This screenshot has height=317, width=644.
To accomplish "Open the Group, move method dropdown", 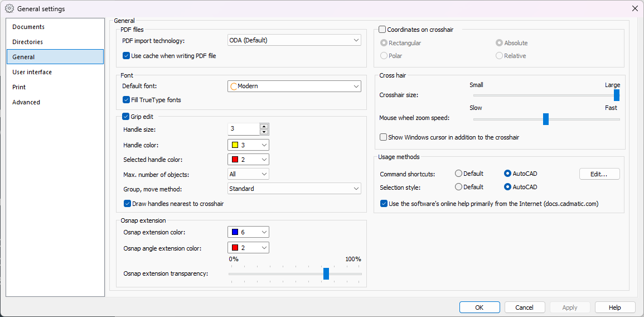I will (294, 189).
